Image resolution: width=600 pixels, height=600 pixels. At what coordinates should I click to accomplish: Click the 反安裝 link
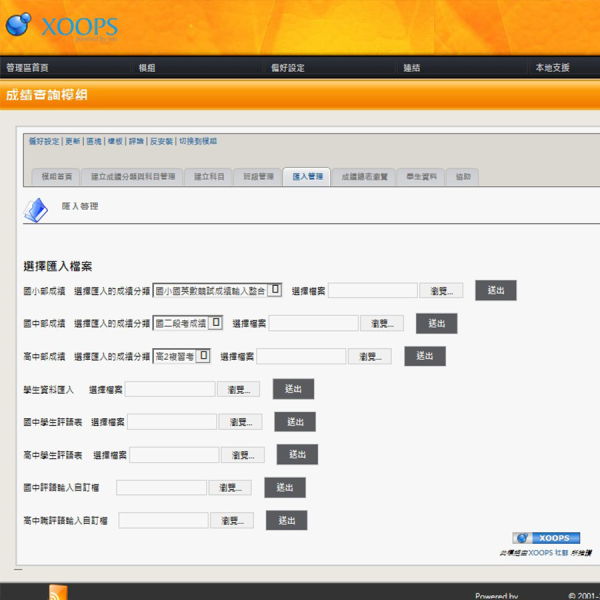tap(161, 141)
